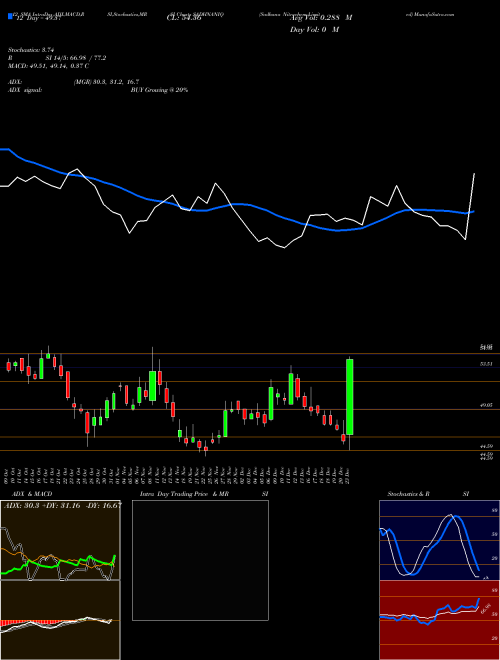Select the 'Avg Vol: 0.288 M' text
Image resolution: width=500 pixels, height=660 pixels.
320,18
